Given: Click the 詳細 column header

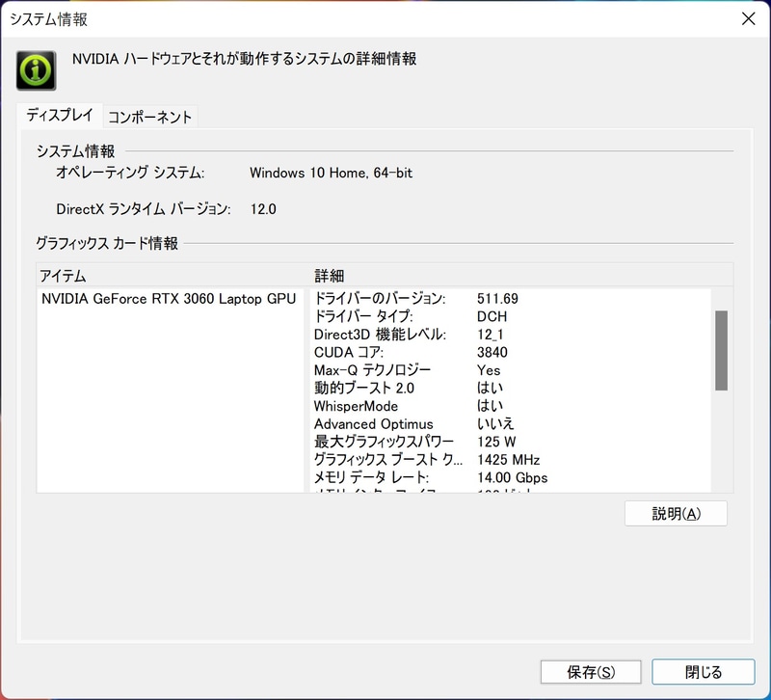Looking at the screenshot, I should (x=325, y=276).
